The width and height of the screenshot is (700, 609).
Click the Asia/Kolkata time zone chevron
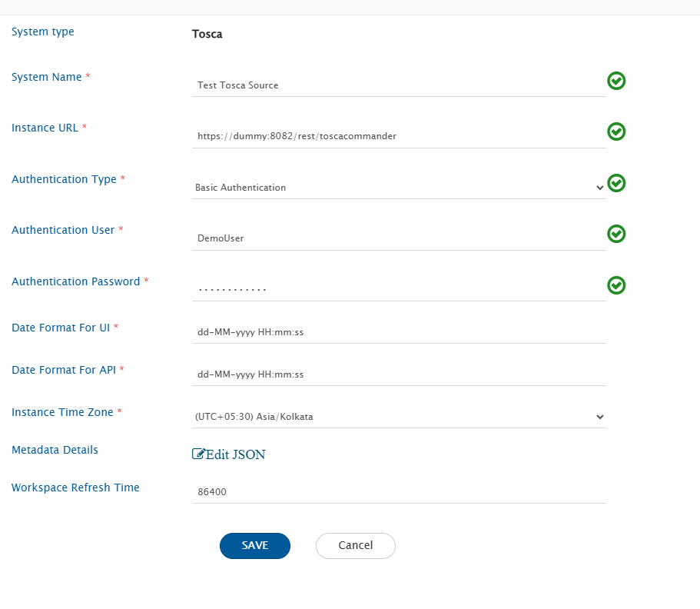(x=599, y=417)
